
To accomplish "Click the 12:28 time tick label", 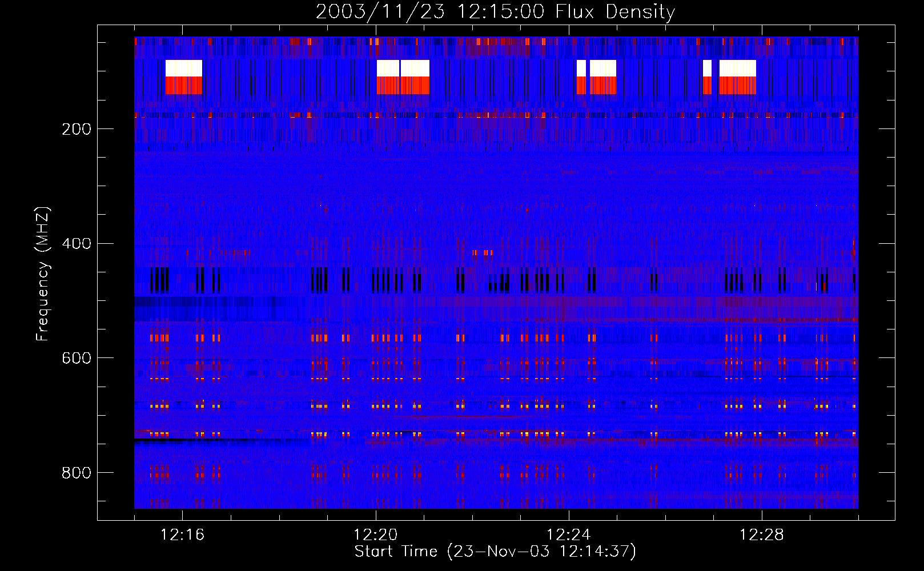I will pos(762,535).
